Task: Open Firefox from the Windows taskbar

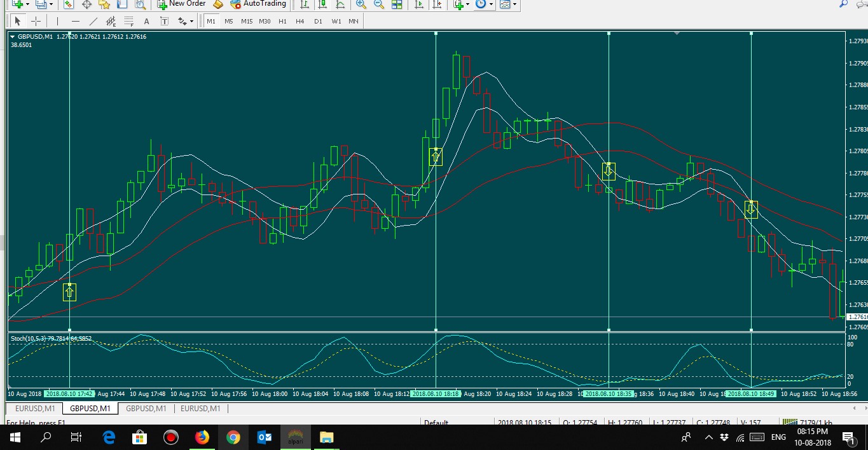Action: coord(202,437)
